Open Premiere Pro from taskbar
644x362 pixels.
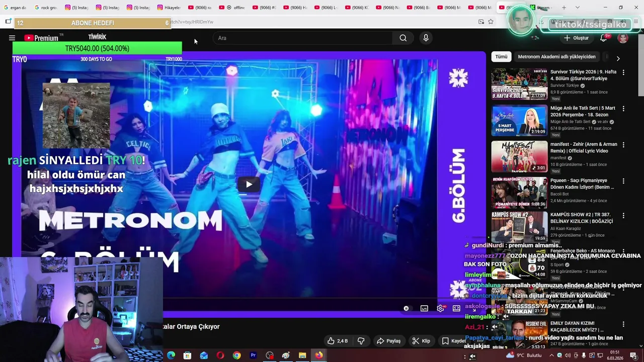tap(253, 355)
